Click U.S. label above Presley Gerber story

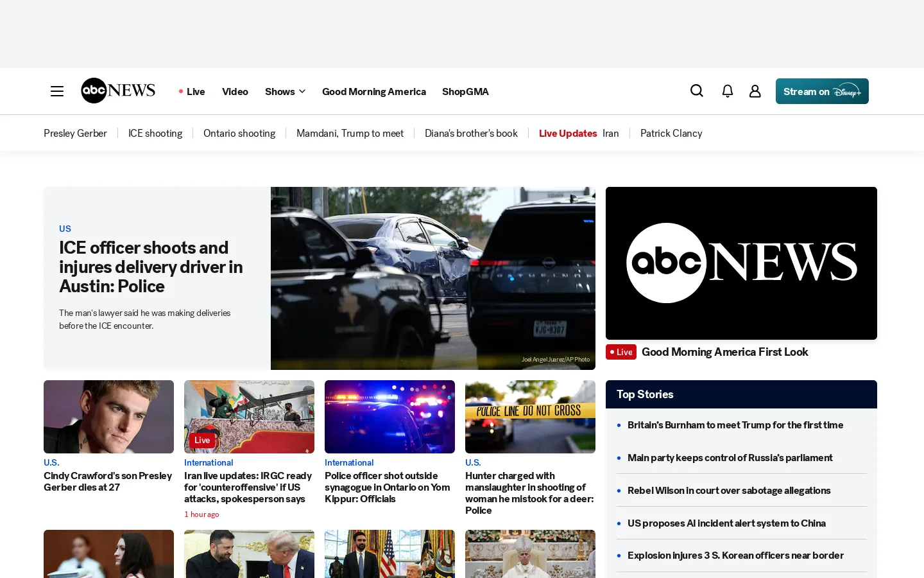[51, 462]
